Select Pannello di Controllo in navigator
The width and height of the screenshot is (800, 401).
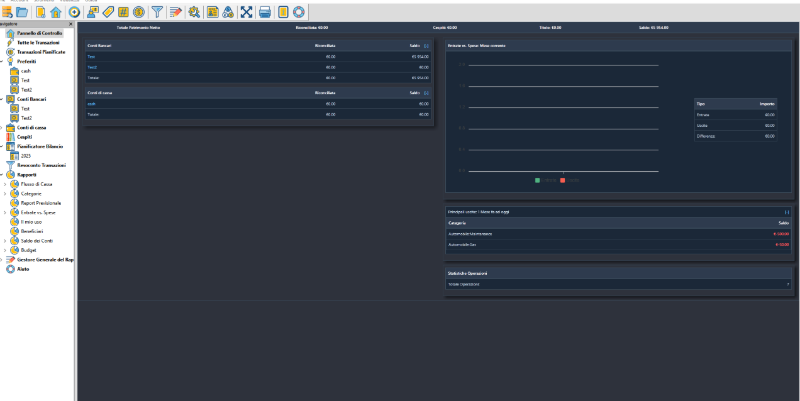39,33
